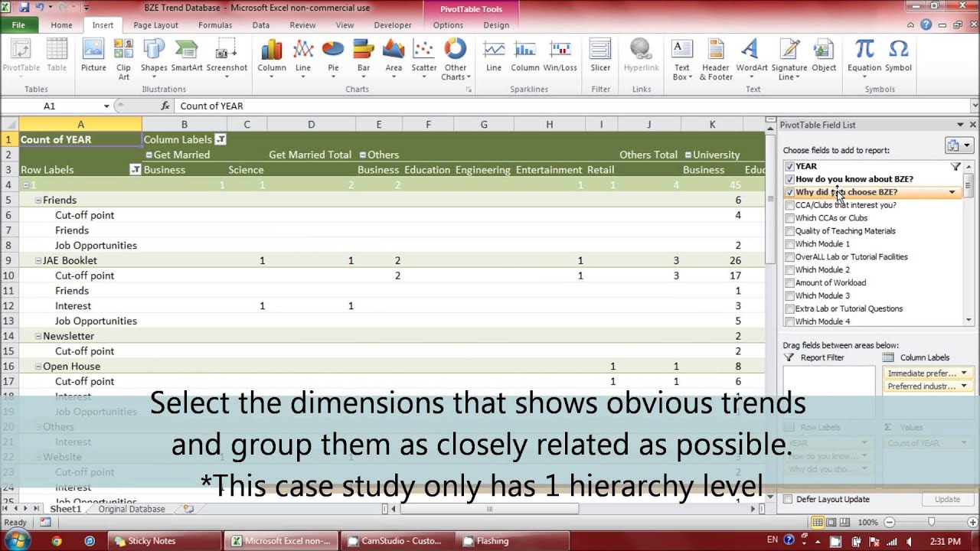The height and width of the screenshot is (551, 980).
Task: Switch to PivotTable Design tab
Action: [496, 25]
